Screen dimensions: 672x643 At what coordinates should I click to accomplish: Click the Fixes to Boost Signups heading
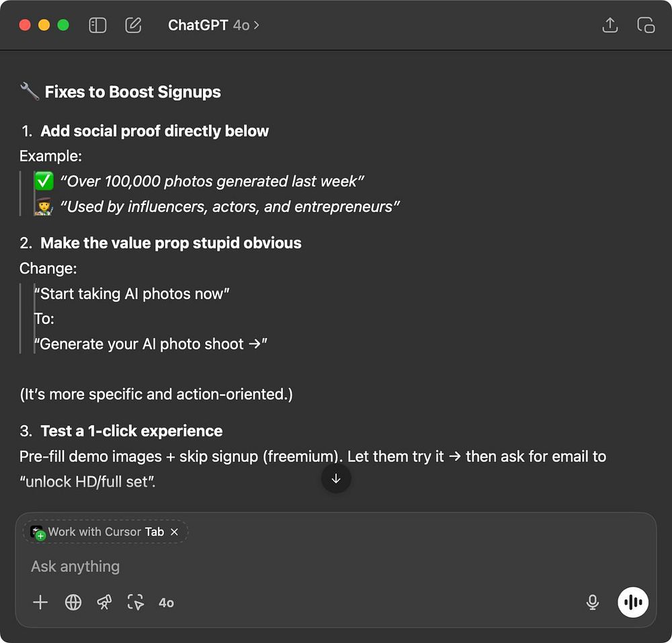coord(132,92)
